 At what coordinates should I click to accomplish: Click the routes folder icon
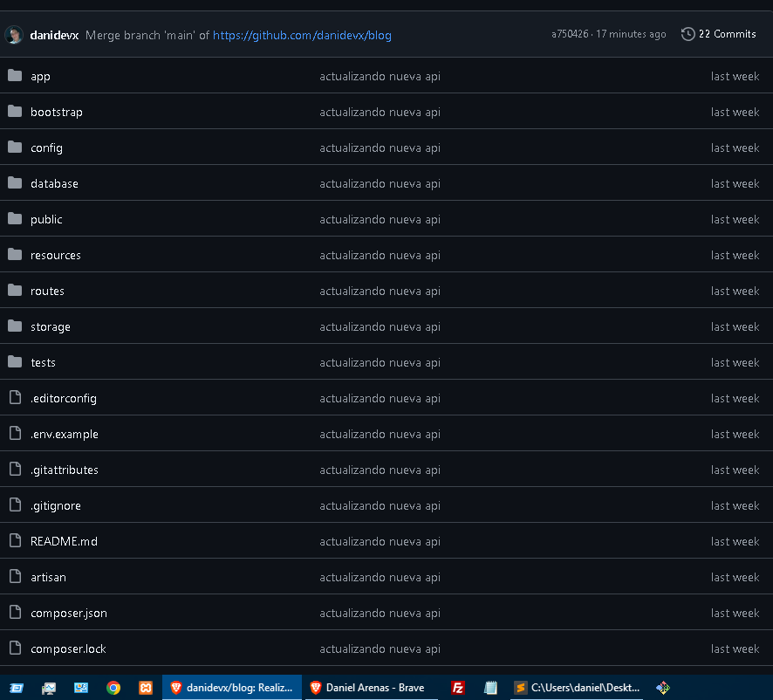click(x=15, y=290)
